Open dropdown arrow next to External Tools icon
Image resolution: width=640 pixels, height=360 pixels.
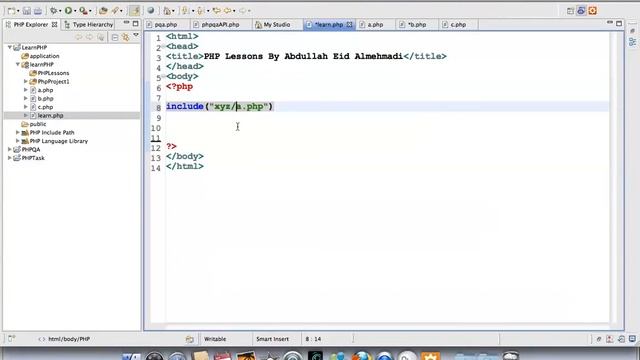(90, 11)
